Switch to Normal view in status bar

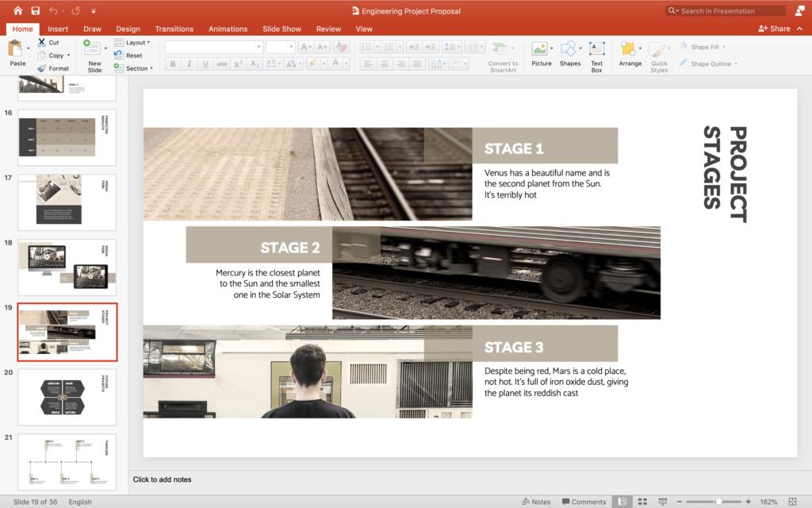tap(623, 502)
